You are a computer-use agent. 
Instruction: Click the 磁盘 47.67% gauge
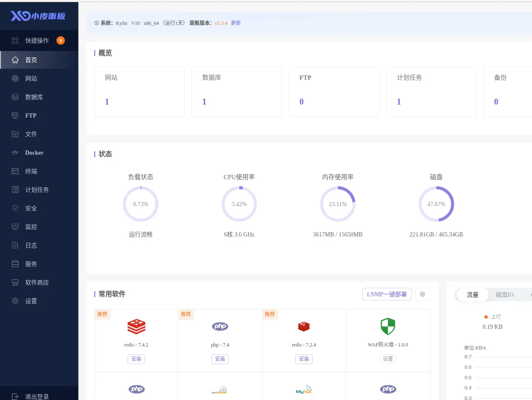click(436, 204)
